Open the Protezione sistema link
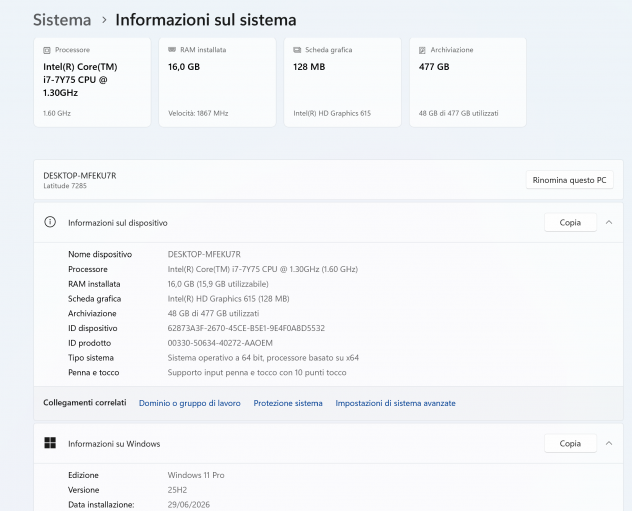Image resolution: width=632 pixels, height=511 pixels. point(288,403)
